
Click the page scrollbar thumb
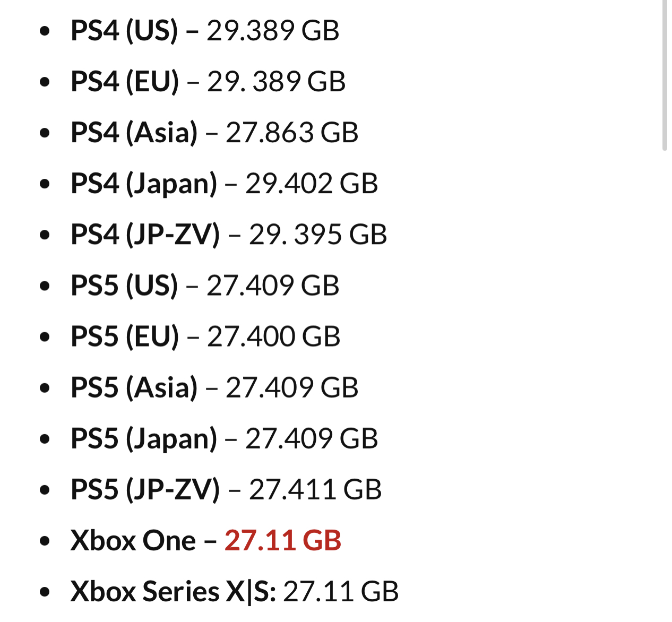665,75
